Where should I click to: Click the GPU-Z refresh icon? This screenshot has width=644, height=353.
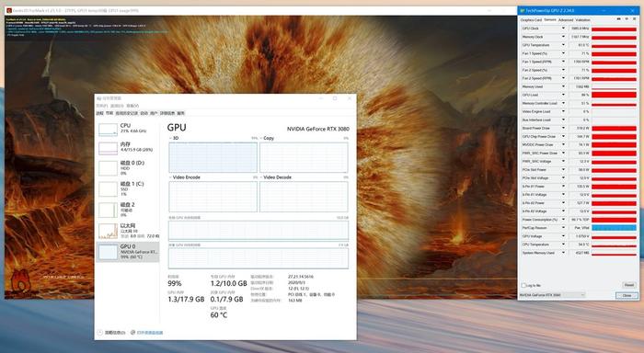pyautogui.click(x=627, y=19)
